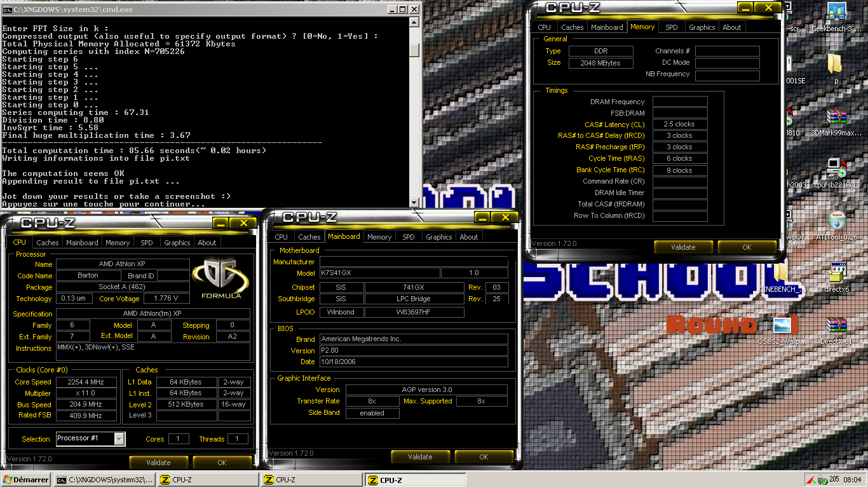Click the 205 temperature tray indicator

pos(834,480)
